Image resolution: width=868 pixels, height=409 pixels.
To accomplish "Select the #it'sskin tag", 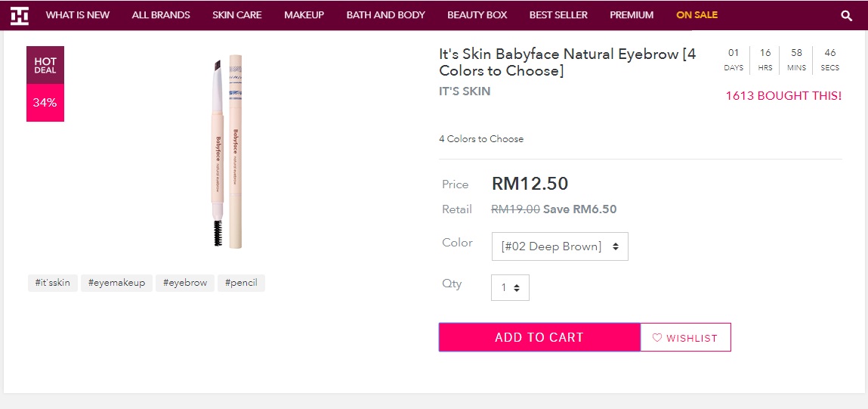I will (x=53, y=284).
